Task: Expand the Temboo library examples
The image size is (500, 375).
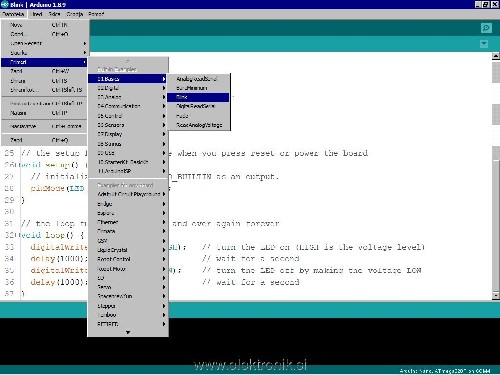Action: coord(128,315)
